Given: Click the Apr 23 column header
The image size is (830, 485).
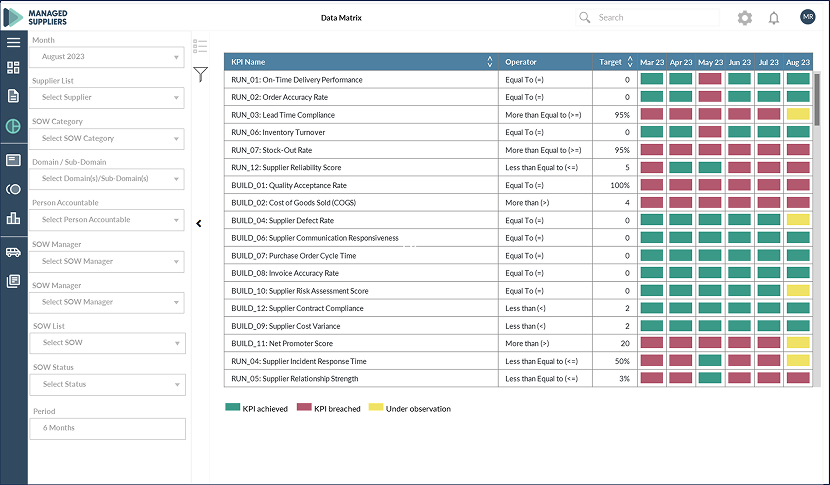Looking at the screenshot, I should 681,62.
